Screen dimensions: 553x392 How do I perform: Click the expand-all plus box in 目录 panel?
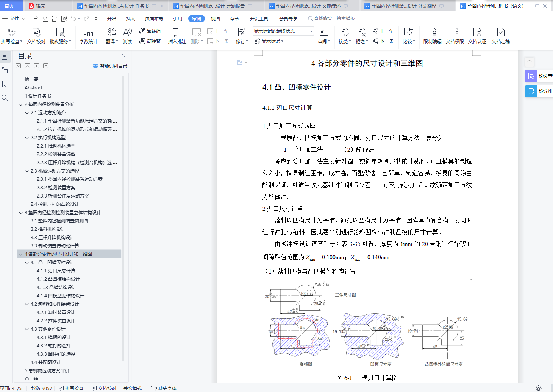coord(37,66)
